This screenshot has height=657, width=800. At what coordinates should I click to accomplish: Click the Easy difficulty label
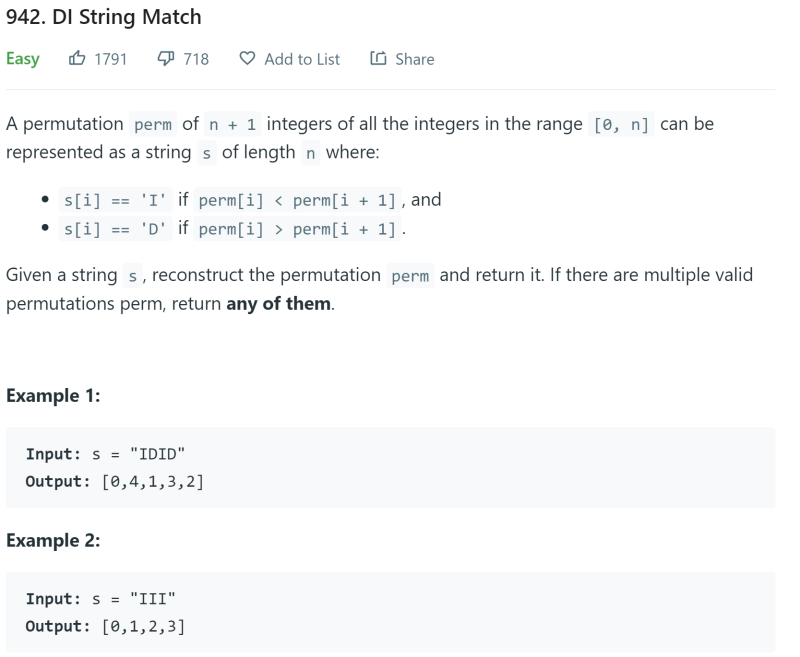[x=23, y=59]
